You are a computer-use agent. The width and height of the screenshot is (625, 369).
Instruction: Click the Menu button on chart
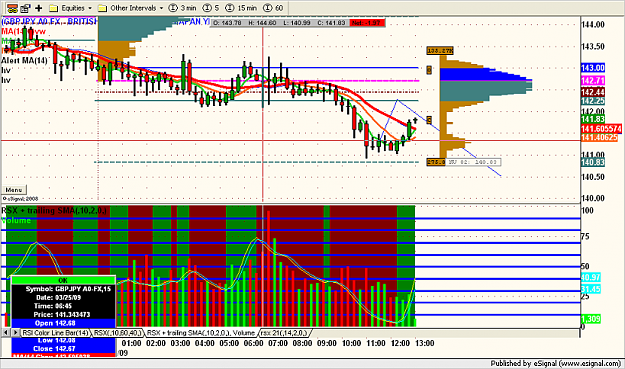click(14, 190)
